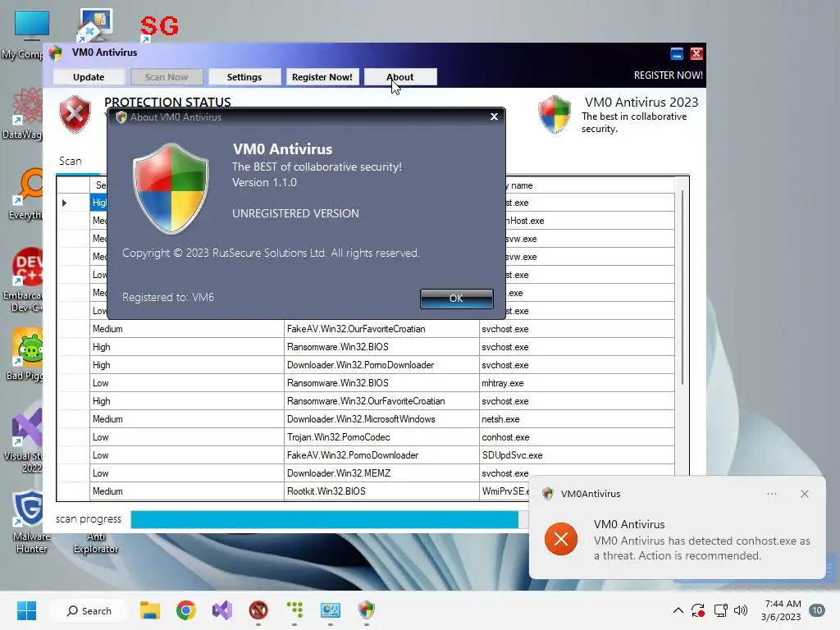This screenshot has width=840, height=630.
Task: Open Google Chrome from taskbar
Action: (186, 610)
